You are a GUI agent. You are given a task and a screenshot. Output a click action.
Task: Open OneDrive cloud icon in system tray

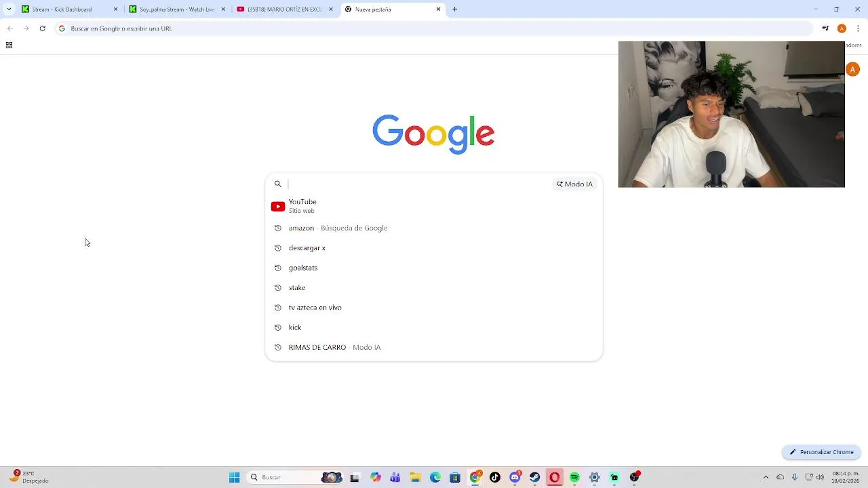pyautogui.click(x=780, y=477)
